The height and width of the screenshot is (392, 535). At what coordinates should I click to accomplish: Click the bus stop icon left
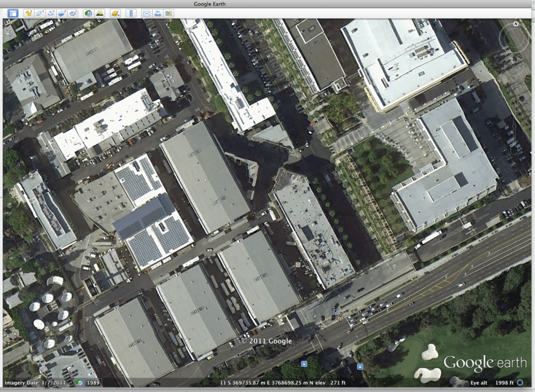tap(304, 364)
